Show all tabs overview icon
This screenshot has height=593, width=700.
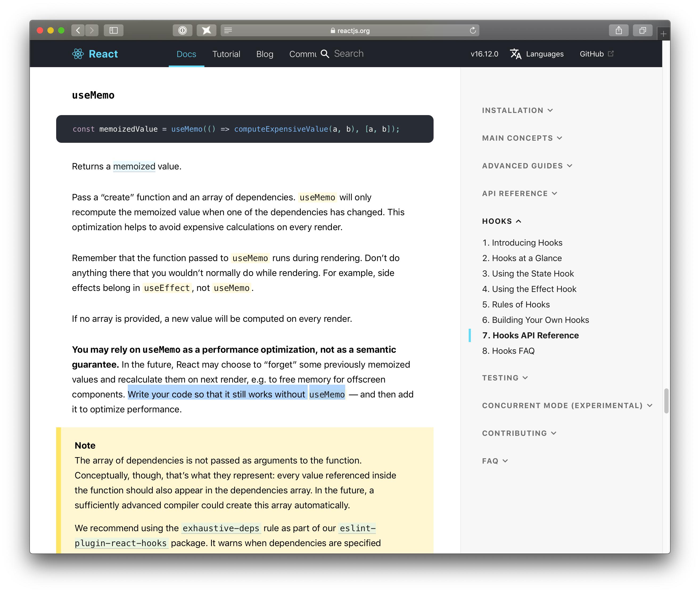tap(642, 30)
